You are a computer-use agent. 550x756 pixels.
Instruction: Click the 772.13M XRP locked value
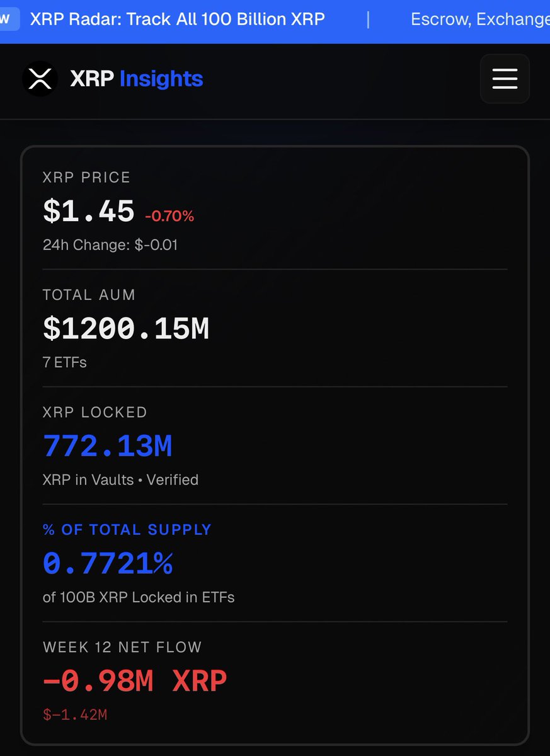108,446
